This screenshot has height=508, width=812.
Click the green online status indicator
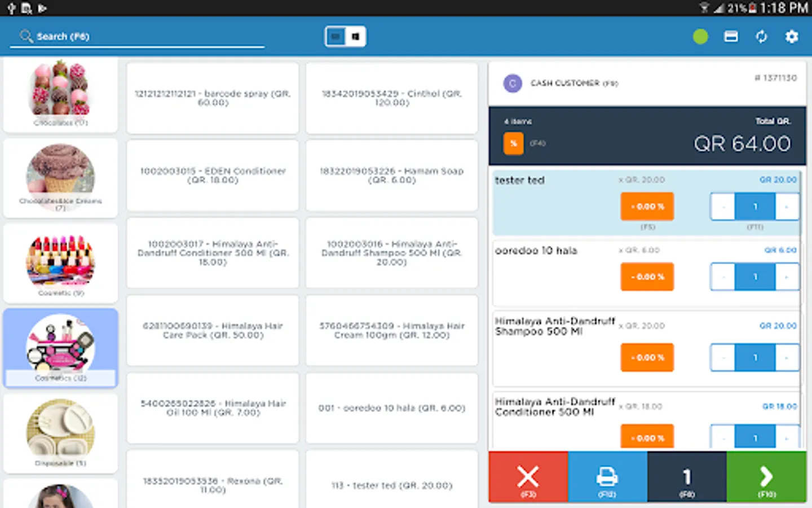pos(700,37)
